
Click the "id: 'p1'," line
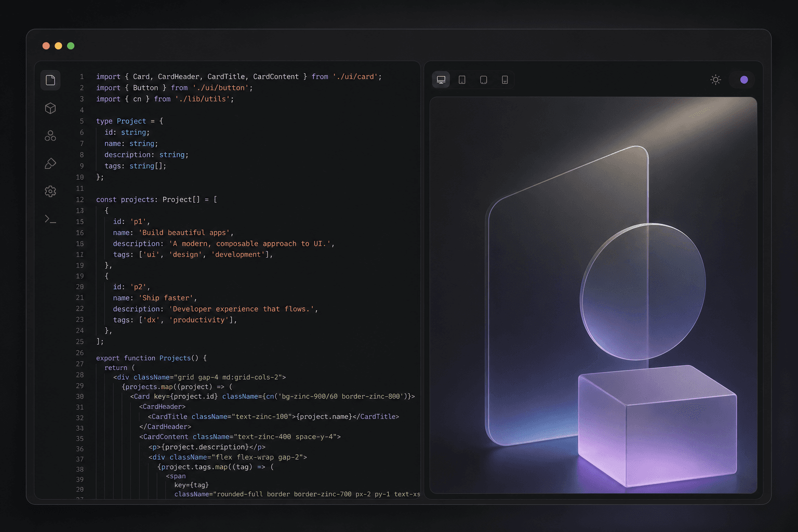[131, 221]
